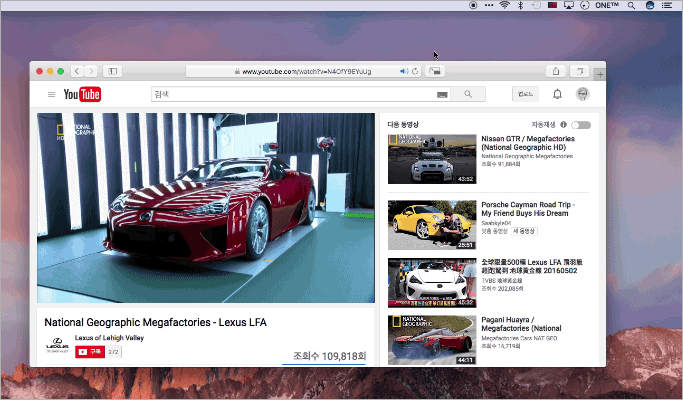This screenshot has height=400, width=683.
Task: Open the Safari Share menu
Action: click(x=556, y=71)
